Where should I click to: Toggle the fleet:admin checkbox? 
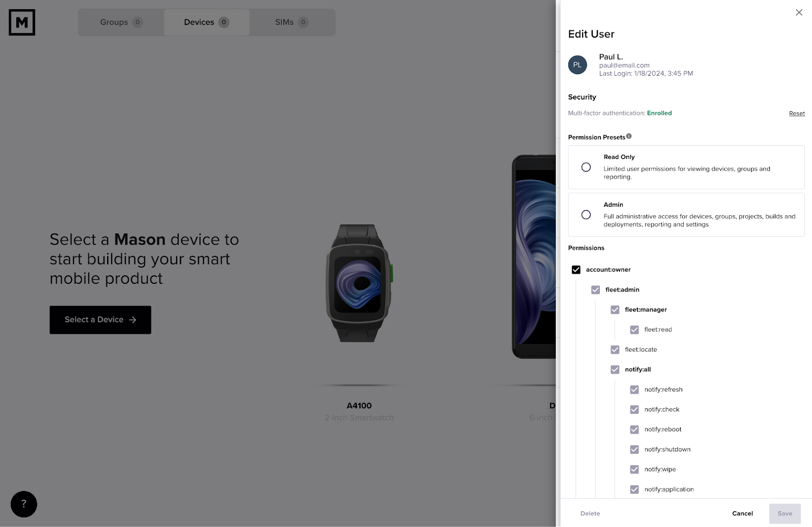(596, 290)
